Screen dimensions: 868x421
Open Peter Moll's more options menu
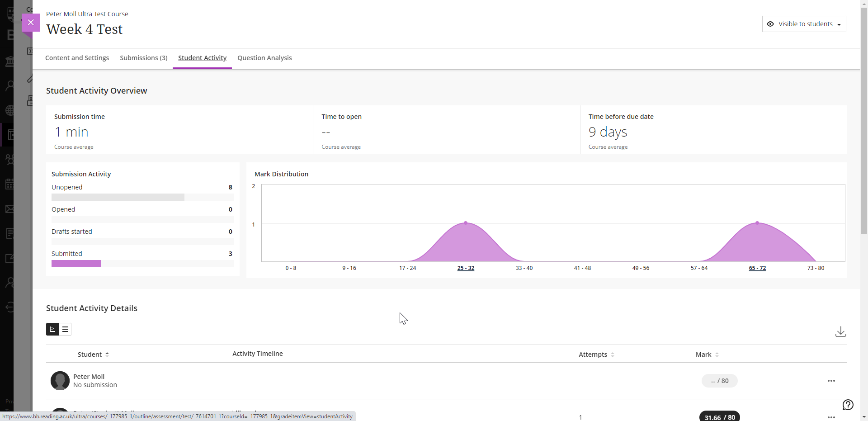[831, 381]
